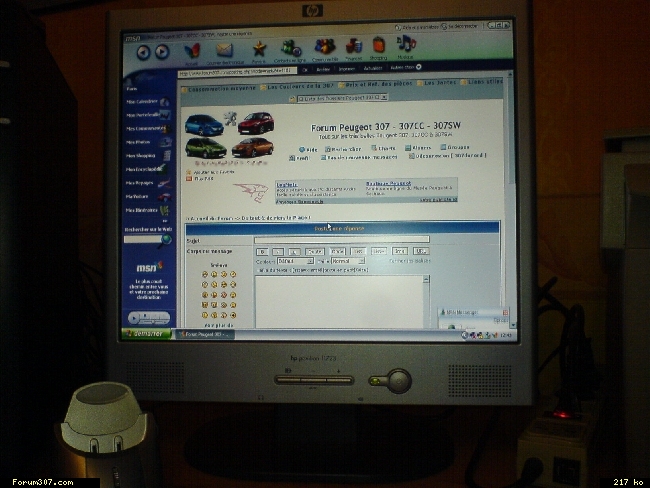Click the Déconnexion link in forum header

447,156
